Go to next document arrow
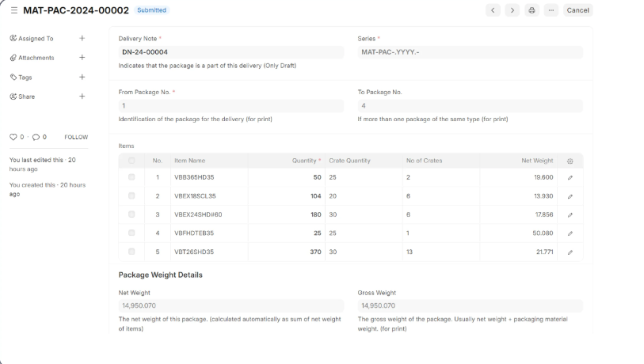Screen dimensions: 644x364 pyautogui.click(x=513, y=10)
